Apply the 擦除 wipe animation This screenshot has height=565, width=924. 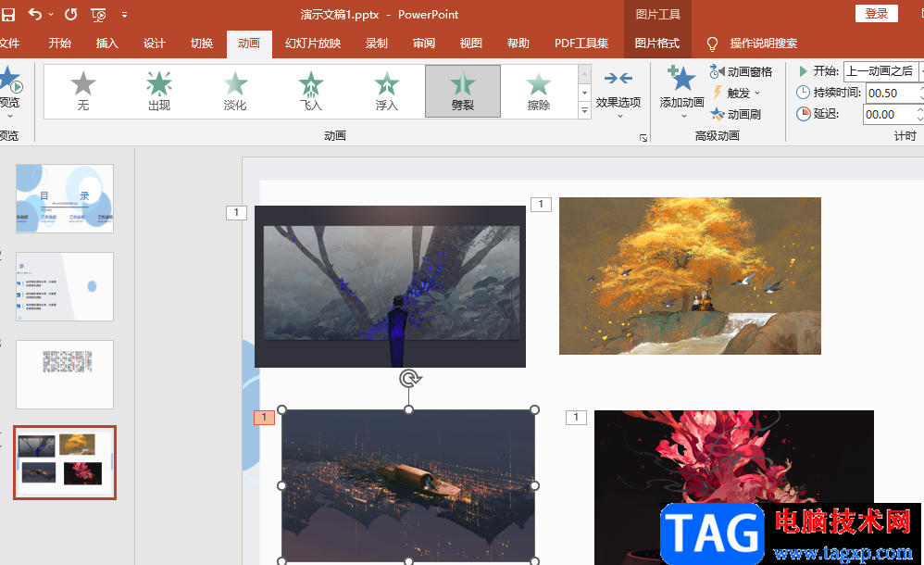(539, 92)
